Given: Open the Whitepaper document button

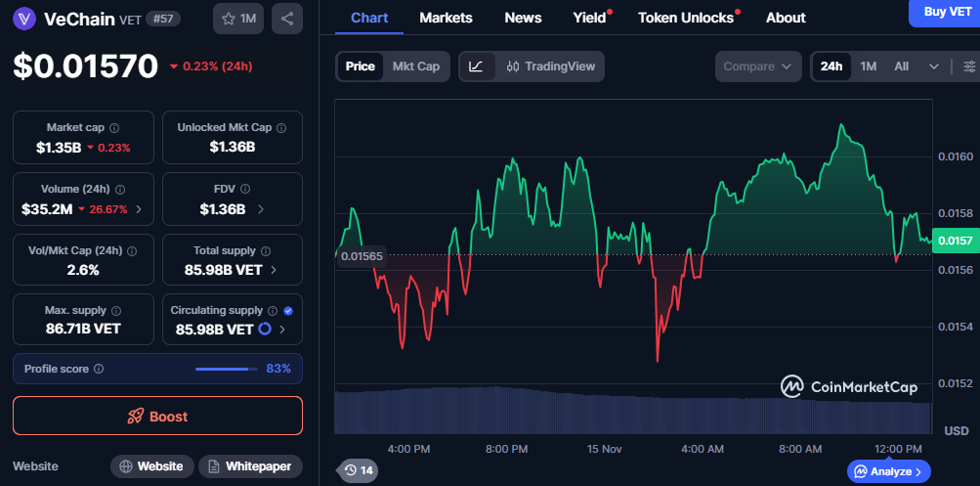Looking at the screenshot, I should (250, 466).
